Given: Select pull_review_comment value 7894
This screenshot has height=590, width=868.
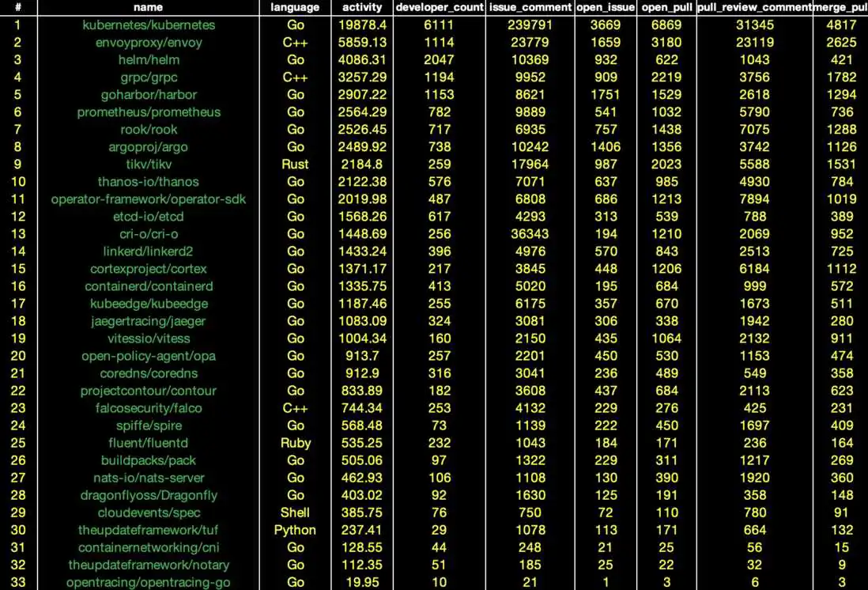Looking at the screenshot, I should 754,199.
